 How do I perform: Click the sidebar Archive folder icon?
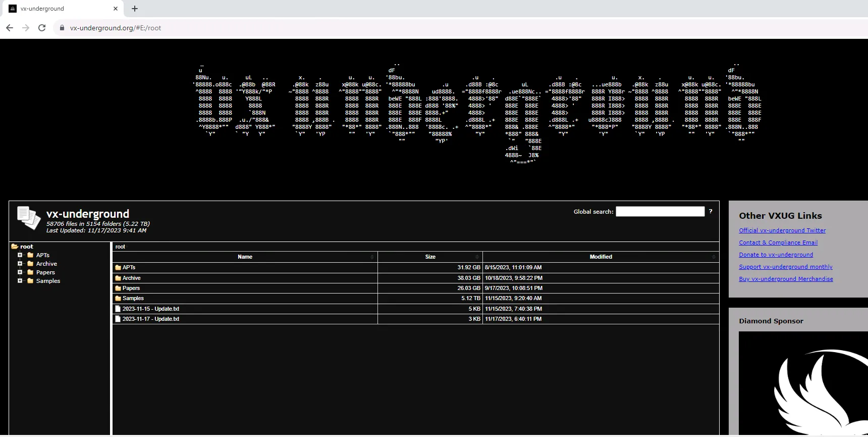[30, 264]
